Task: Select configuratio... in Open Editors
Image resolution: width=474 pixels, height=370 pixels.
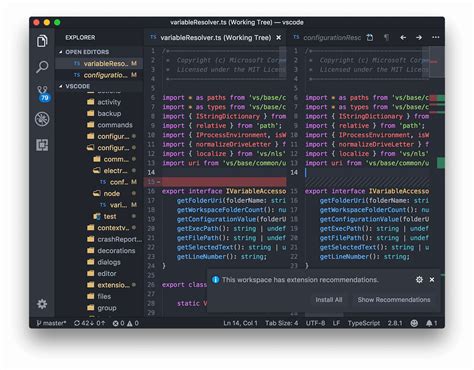Action: [x=99, y=75]
